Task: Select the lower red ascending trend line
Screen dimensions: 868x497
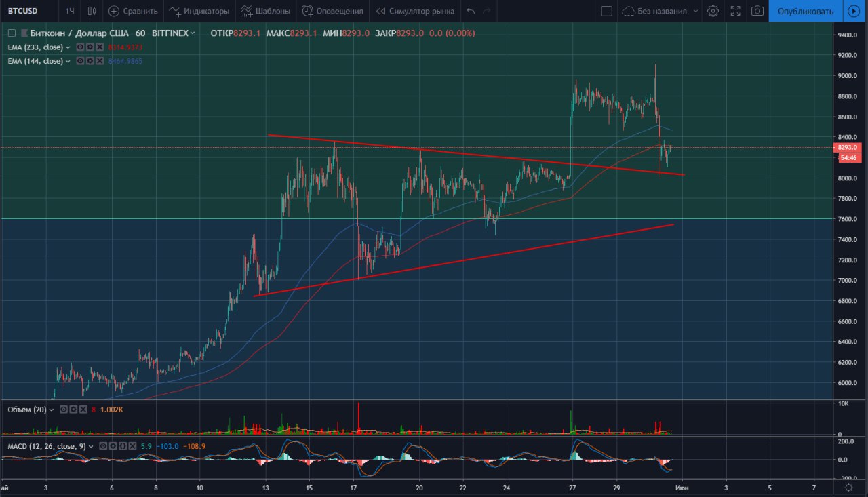Action: tap(463, 260)
